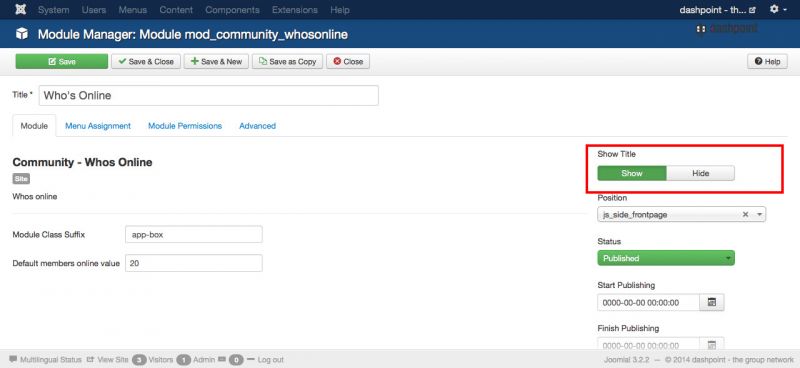The image size is (800, 368).
Task: Click the Title input field
Action: point(209,95)
